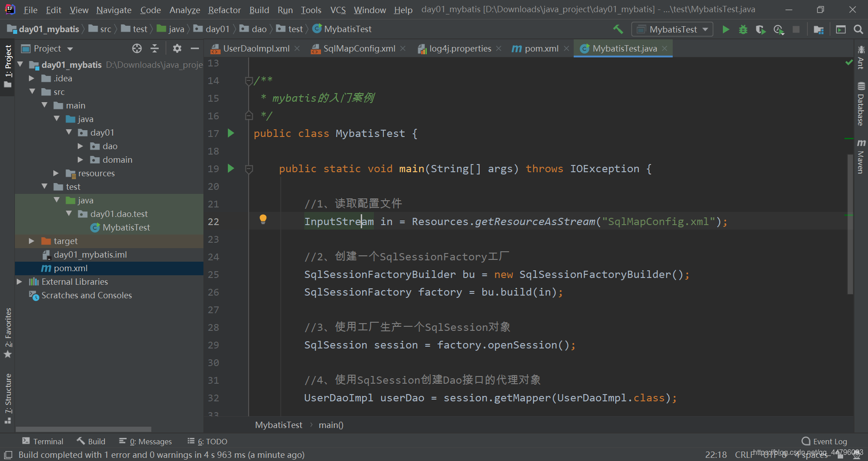Image resolution: width=868 pixels, height=461 pixels.
Task: Run class from gutter on line 17
Action: pyautogui.click(x=231, y=133)
